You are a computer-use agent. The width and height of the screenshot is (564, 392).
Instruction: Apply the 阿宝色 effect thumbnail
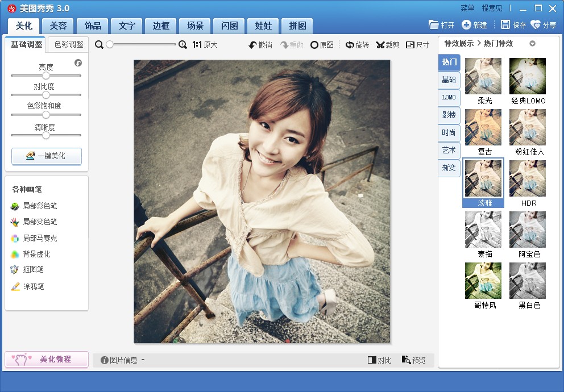point(528,230)
